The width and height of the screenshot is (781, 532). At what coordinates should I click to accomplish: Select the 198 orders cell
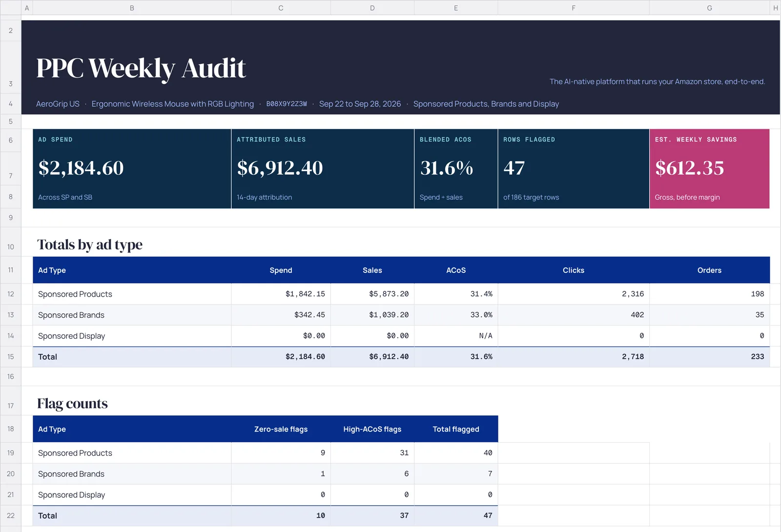709,294
